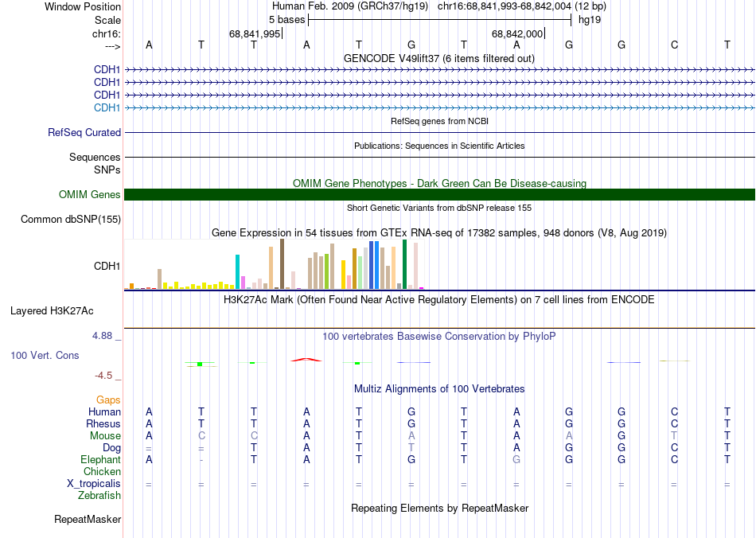Click the cyan bar in GTEx expression chart
The height and width of the screenshot is (538, 756).
coord(238,271)
